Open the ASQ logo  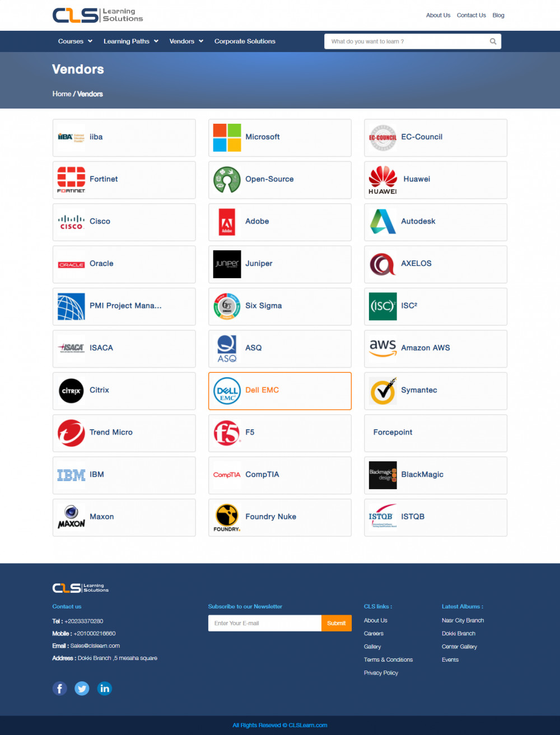point(227,349)
